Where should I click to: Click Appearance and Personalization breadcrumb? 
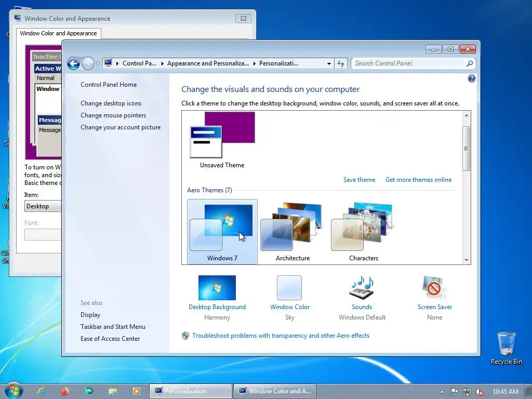coord(208,63)
